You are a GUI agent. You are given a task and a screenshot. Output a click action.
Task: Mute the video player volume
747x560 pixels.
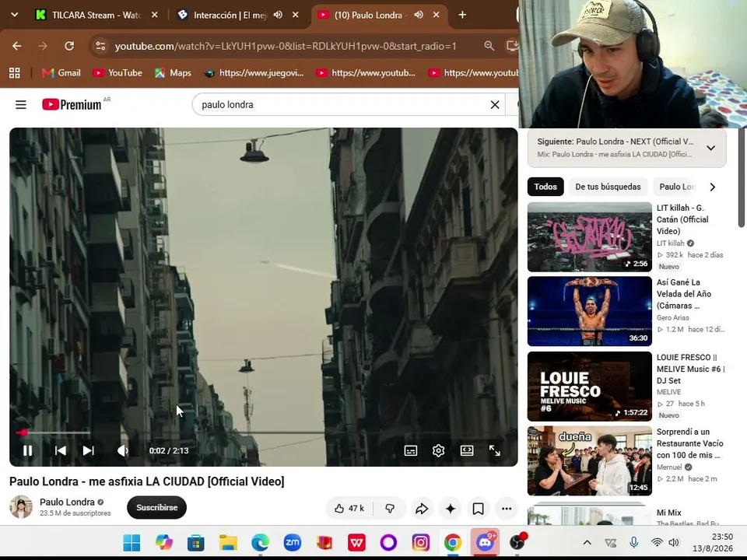(122, 450)
